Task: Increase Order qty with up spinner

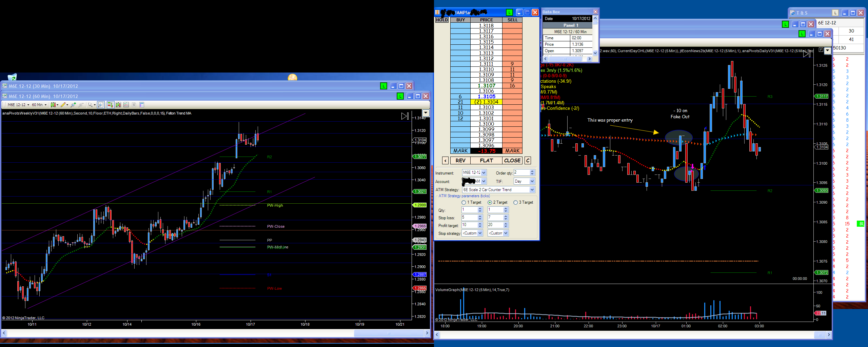Action: (532, 171)
